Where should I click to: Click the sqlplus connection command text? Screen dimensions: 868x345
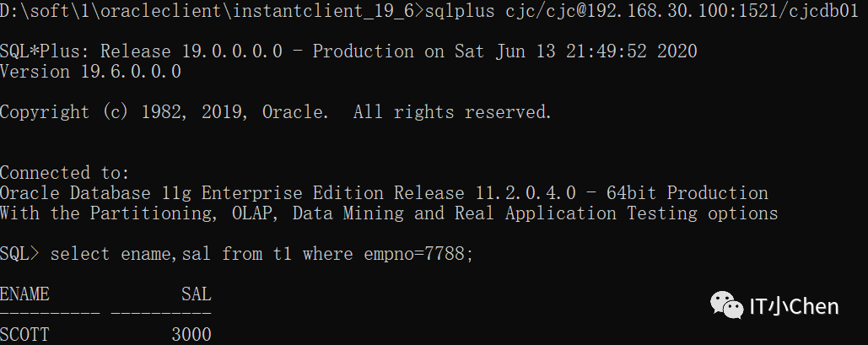642,10
